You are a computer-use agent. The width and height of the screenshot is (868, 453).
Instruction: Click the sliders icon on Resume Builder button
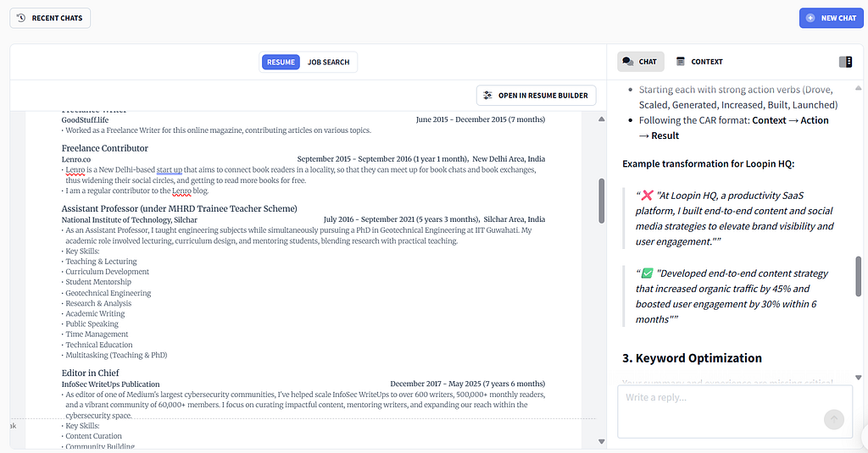pyautogui.click(x=487, y=95)
